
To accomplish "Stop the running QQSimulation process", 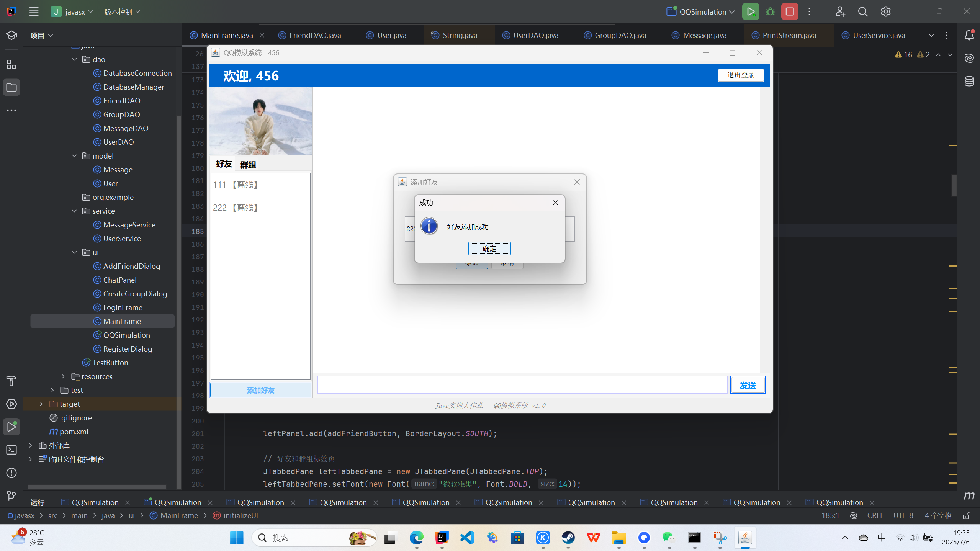I will click(790, 11).
